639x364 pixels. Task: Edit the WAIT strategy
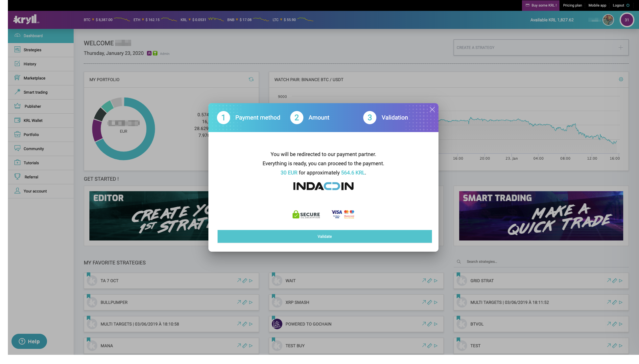click(x=430, y=281)
